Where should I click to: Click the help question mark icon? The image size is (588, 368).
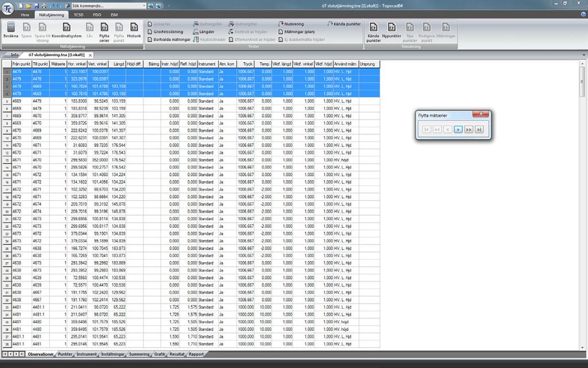583,14
